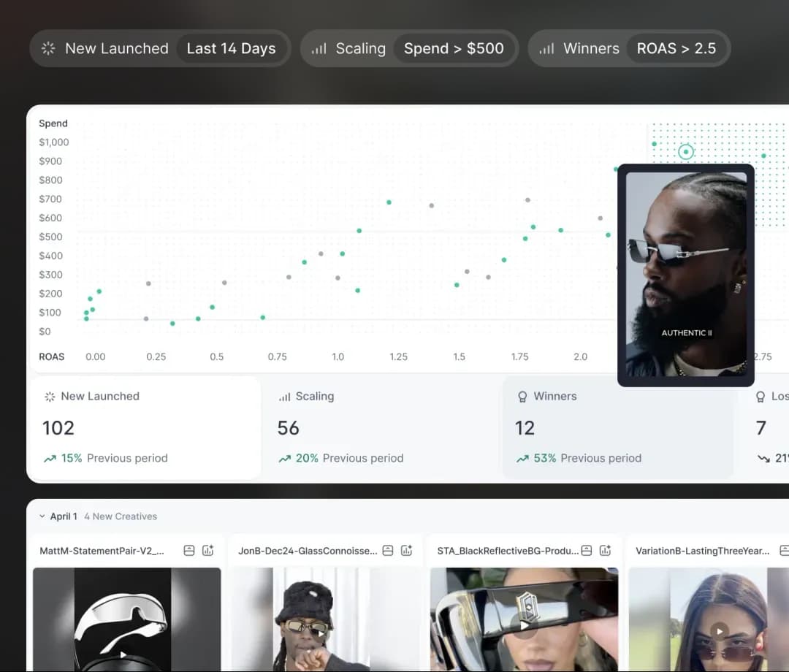Image resolution: width=789 pixels, height=672 pixels.
Task: Click the $1,000 spend axis label
Action: click(54, 142)
